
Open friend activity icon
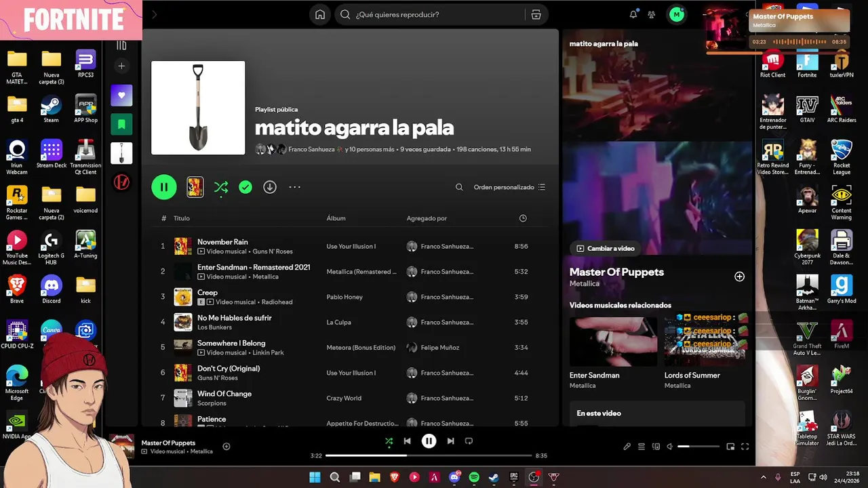[652, 14]
